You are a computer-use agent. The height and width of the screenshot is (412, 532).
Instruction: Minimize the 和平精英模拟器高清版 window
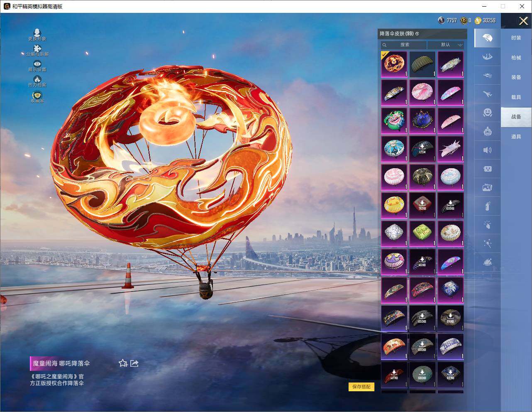click(x=484, y=6)
